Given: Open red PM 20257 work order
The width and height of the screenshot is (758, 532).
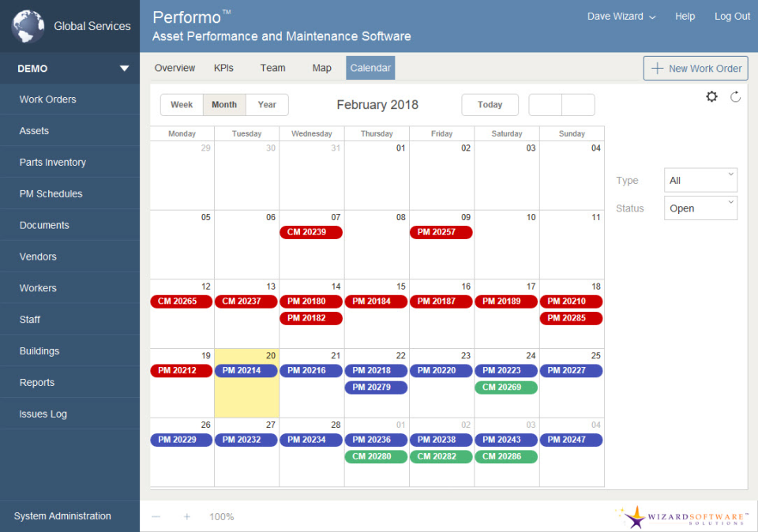Looking at the screenshot, I should click(x=441, y=232).
